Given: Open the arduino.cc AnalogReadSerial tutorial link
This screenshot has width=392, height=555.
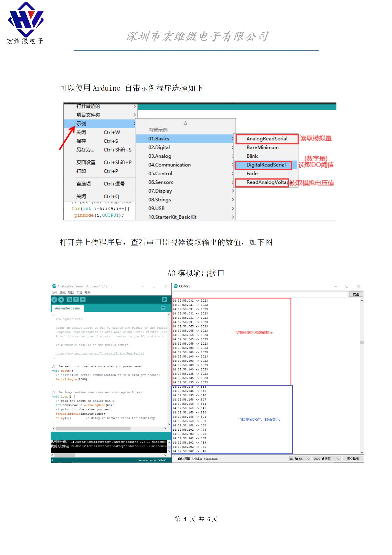Looking at the screenshot, I should [x=100, y=354].
